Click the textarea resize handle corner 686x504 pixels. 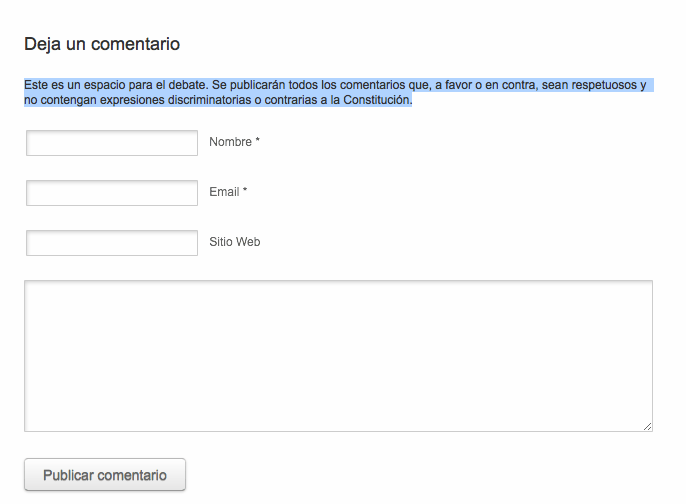point(647,426)
